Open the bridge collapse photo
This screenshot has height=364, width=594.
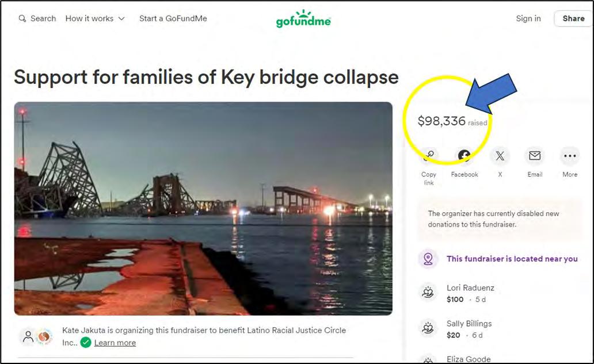[x=203, y=208]
